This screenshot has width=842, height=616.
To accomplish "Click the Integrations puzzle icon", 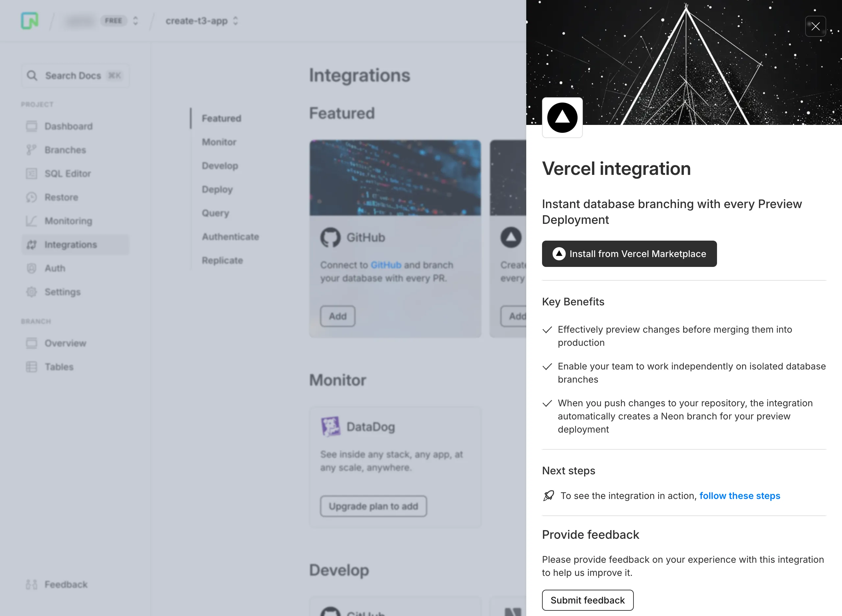I will click(32, 245).
